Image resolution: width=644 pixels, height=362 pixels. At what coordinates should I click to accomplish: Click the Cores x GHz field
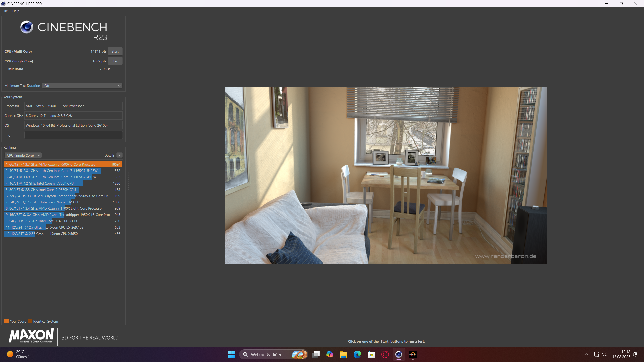pos(73,116)
